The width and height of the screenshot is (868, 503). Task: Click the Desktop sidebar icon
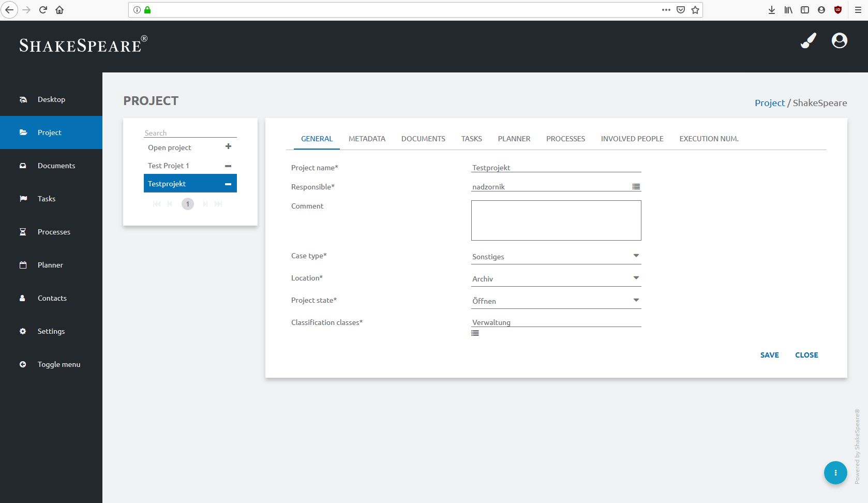23,100
